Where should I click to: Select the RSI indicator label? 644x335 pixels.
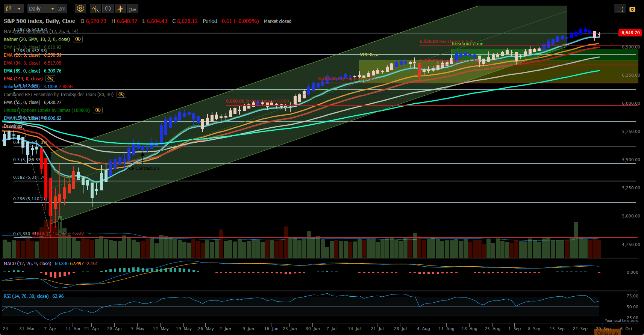(26, 296)
